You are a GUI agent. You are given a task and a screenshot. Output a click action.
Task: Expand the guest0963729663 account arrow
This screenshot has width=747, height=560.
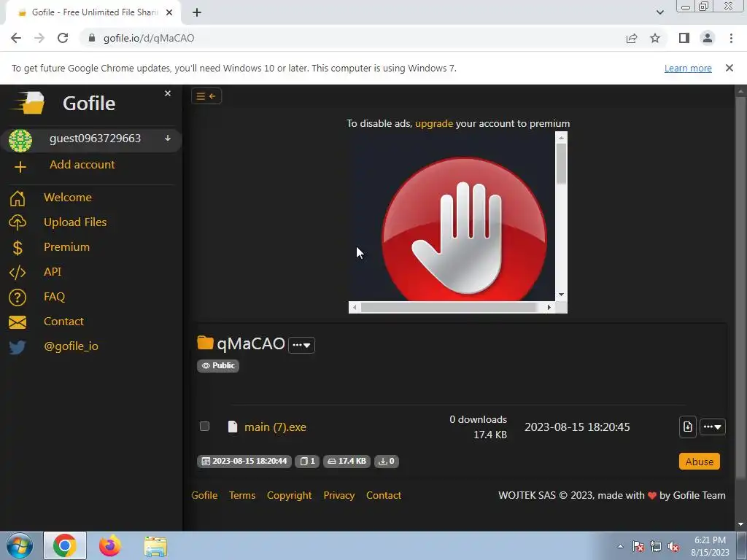click(x=168, y=138)
